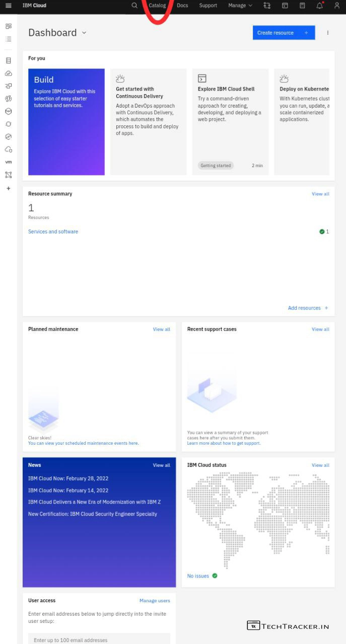Click the Resource list icon in sidebar
Image resolution: width=346 pixels, height=644 pixels.
(x=9, y=39)
